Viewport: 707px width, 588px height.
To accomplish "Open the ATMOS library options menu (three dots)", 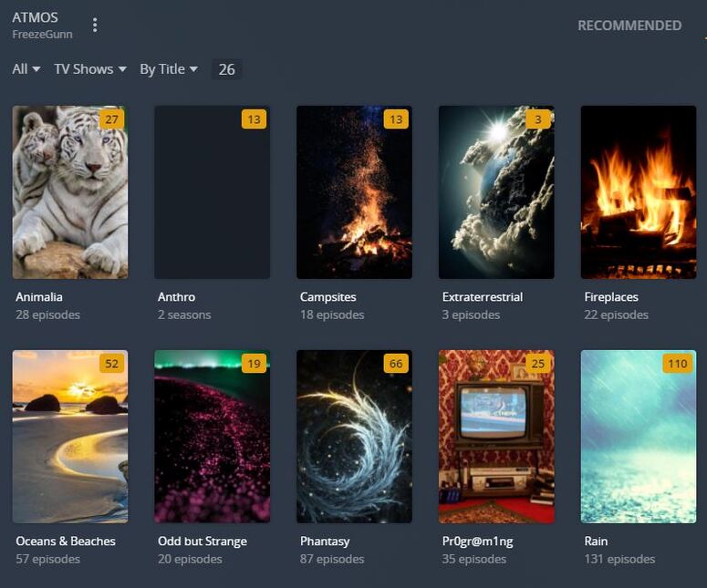I will (95, 25).
